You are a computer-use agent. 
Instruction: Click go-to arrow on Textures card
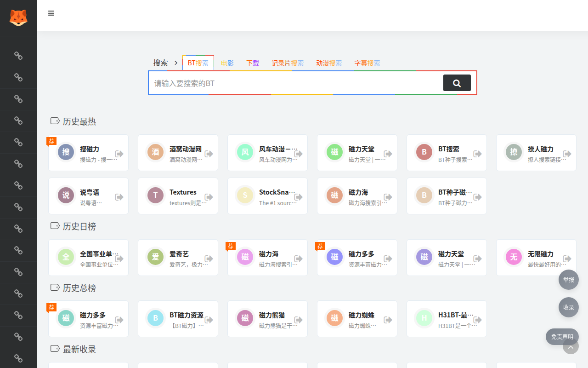click(209, 197)
